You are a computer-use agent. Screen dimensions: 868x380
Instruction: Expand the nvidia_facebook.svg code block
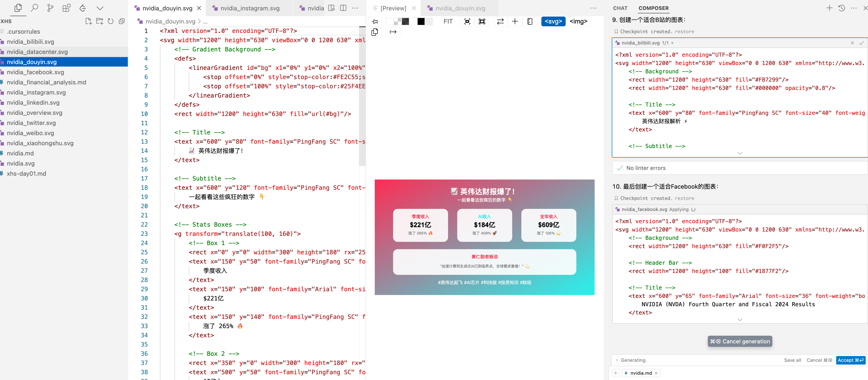coord(740,320)
